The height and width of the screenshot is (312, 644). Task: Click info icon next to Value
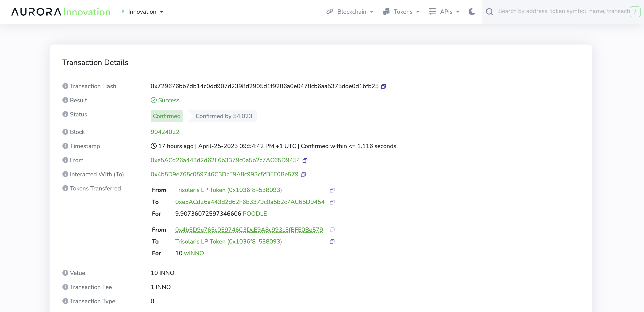(x=65, y=273)
